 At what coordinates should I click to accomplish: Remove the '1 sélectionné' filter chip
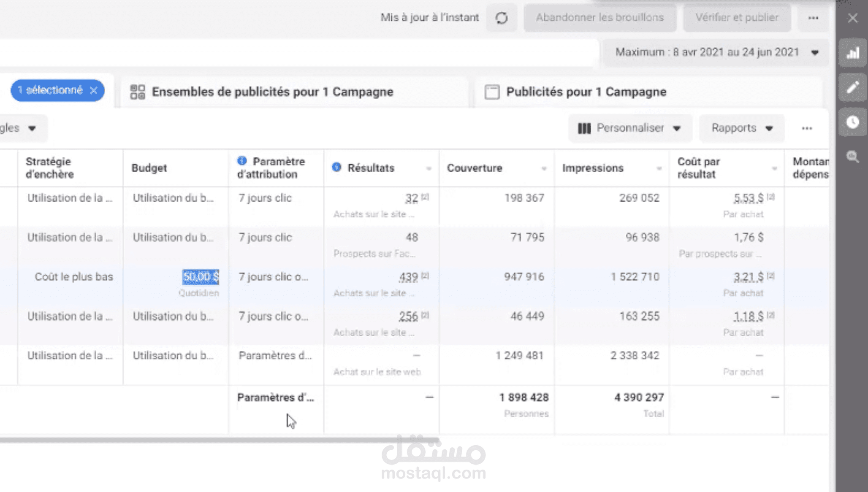[x=94, y=90]
